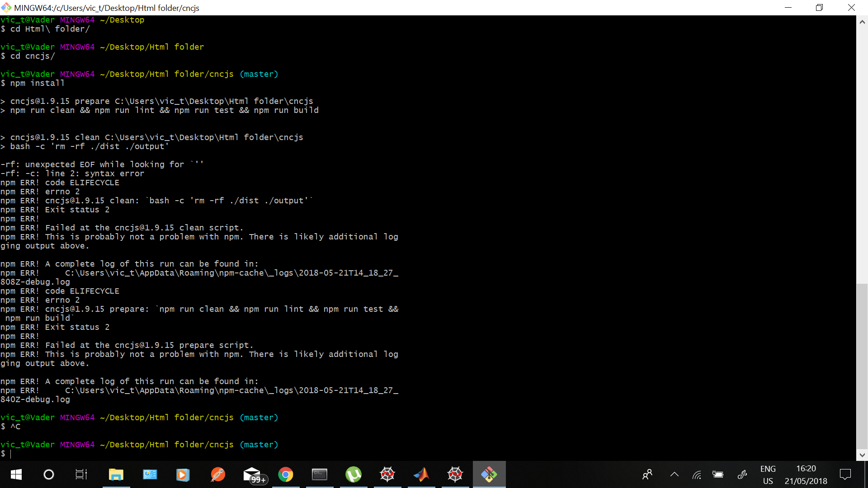
Task: Expand hidden system tray icons chevron
Action: 675,474
